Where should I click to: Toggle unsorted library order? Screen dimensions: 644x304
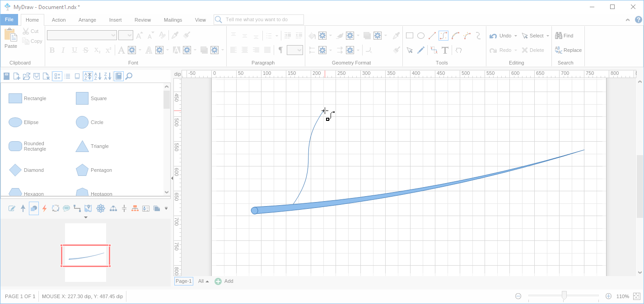(88, 76)
